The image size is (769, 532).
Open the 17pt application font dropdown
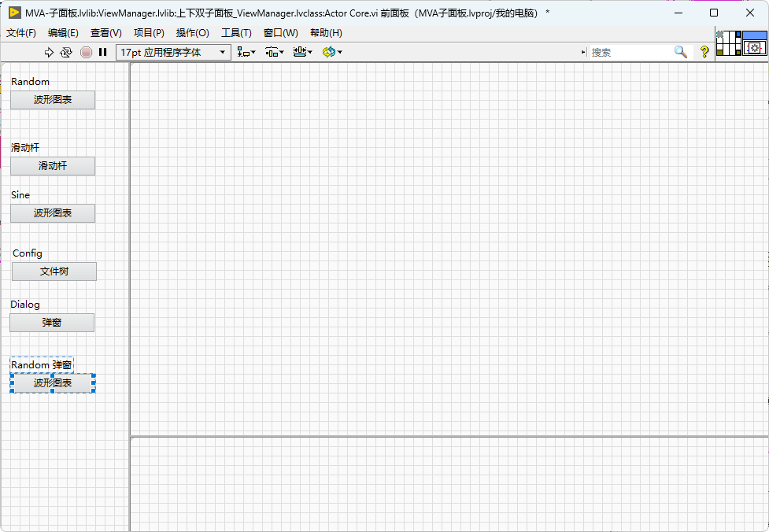pyautogui.click(x=173, y=52)
